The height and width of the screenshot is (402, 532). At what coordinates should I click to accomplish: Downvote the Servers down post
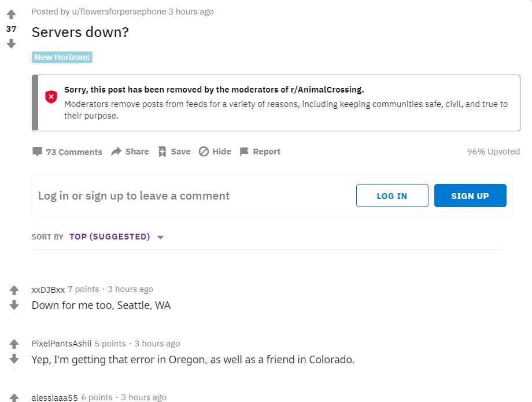[11, 43]
